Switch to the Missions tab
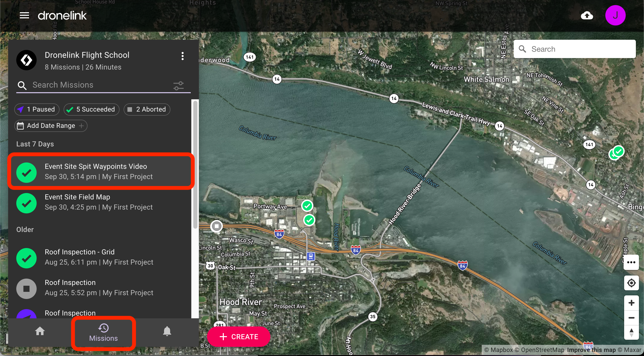 click(103, 333)
